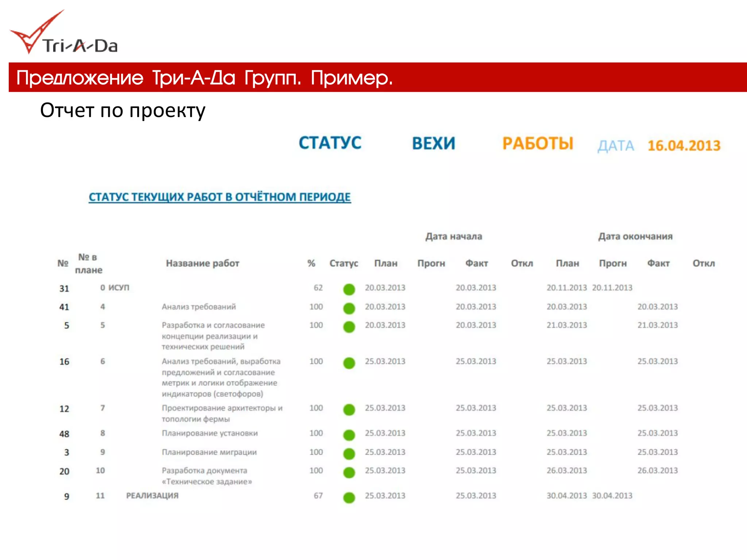The width and height of the screenshot is (747, 560).
Task: Click the 67 percent value for РЕАЛИЗАЦИЯ
Action: click(x=318, y=495)
